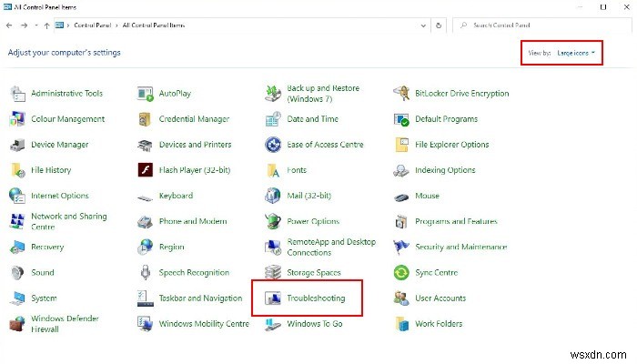637x364 pixels.
Task: Click Credential Manager icon
Action: (145, 119)
